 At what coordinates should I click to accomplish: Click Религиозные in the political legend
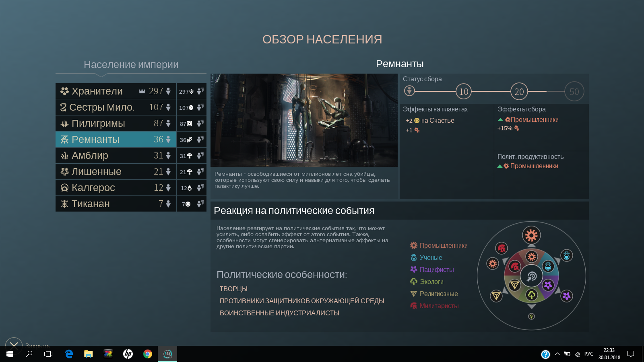click(x=434, y=294)
